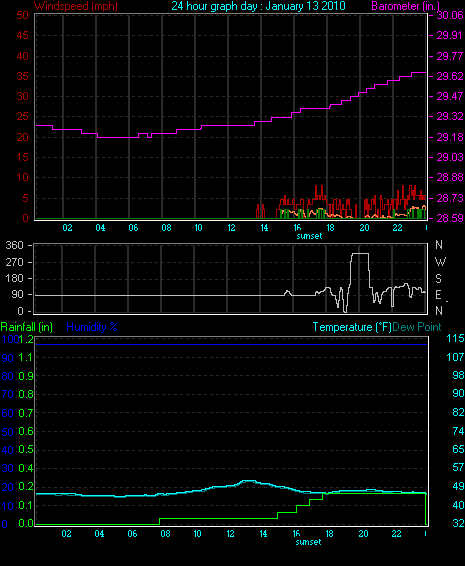The image size is (465, 566).
Task: Click the Rainfall (in) legend label
Action: click(27, 327)
